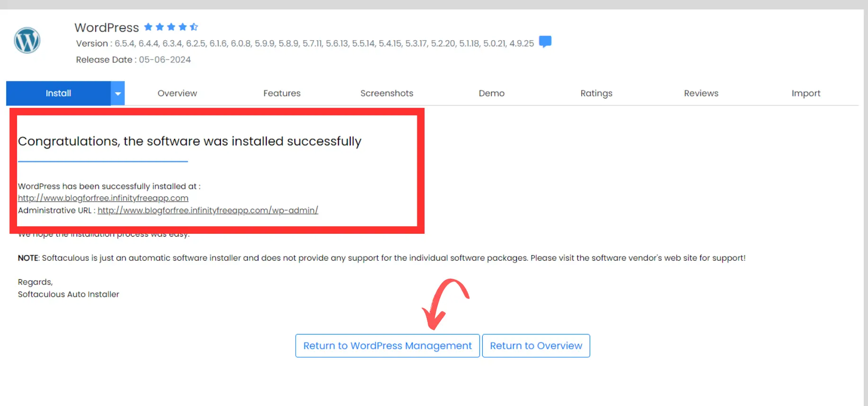
Task: Click the WordPress title text
Action: click(106, 27)
